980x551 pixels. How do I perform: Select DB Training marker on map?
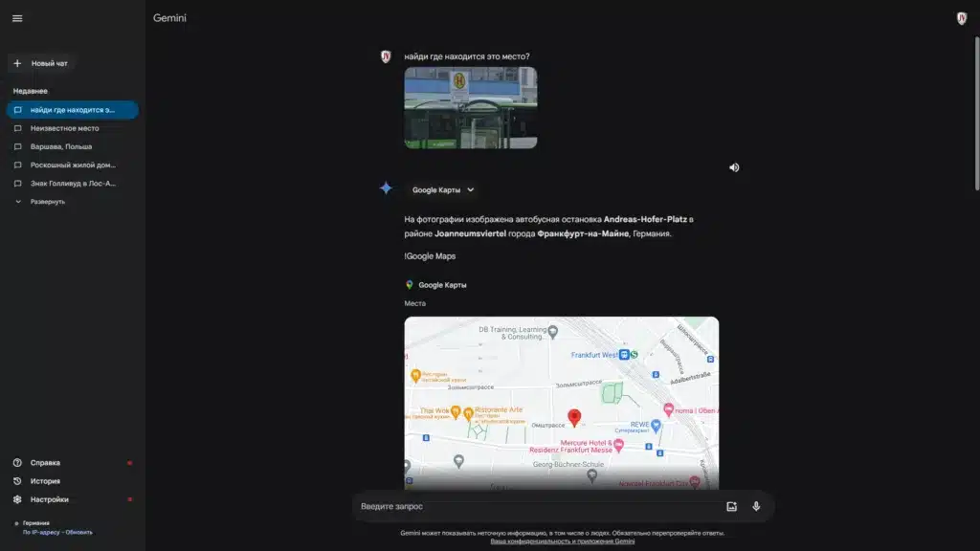coord(552,332)
